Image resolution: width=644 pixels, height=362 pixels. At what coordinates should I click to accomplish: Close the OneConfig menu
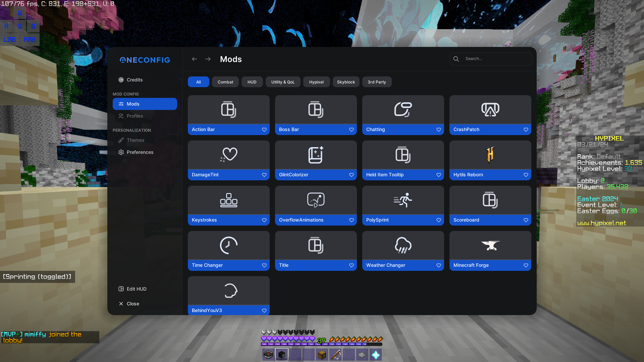tap(145, 304)
